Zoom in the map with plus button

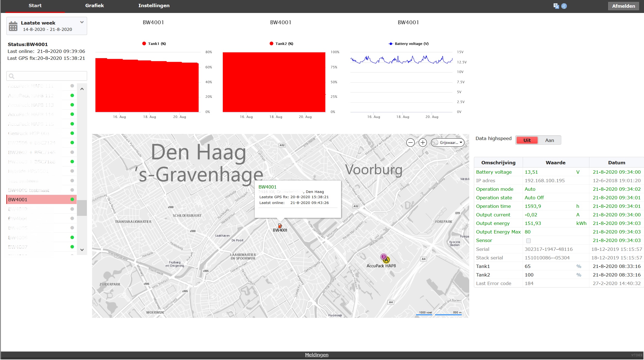423,143
